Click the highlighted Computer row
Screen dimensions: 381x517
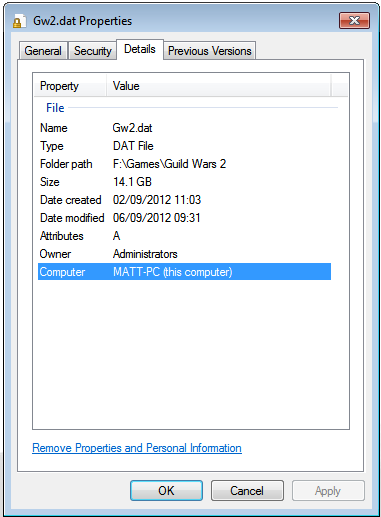184,272
